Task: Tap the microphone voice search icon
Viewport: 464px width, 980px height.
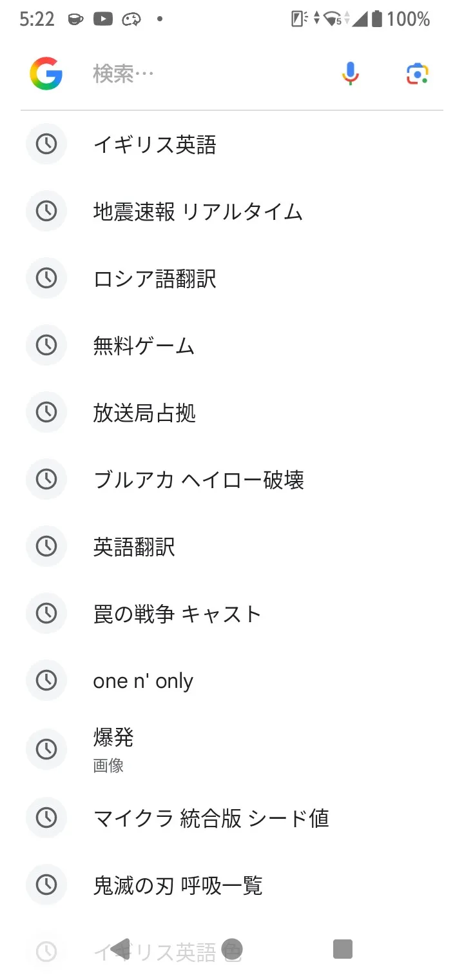Action: tap(350, 74)
